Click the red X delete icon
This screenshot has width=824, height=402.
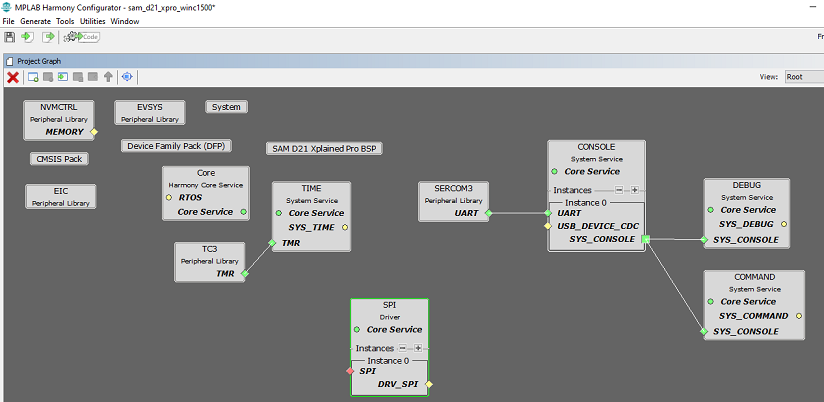tap(13, 77)
